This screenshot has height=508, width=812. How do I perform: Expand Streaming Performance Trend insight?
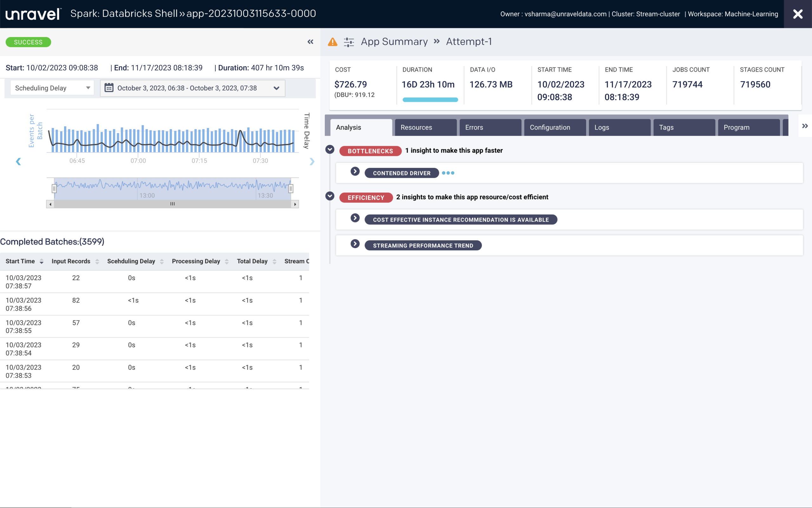[355, 244]
